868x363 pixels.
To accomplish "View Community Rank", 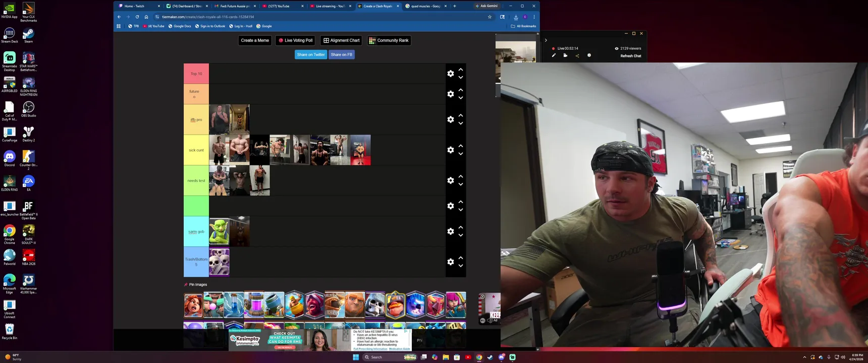I will (389, 40).
